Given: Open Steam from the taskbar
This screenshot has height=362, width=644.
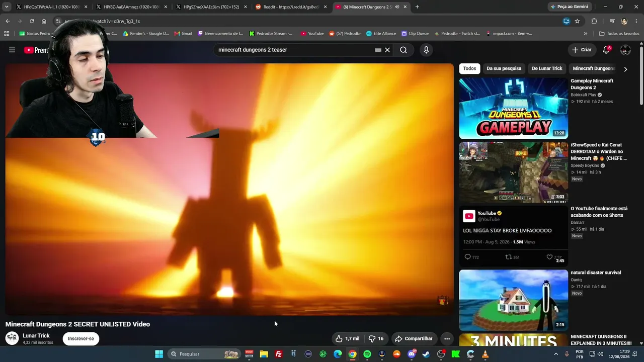Looking at the screenshot, I should [x=426, y=354].
